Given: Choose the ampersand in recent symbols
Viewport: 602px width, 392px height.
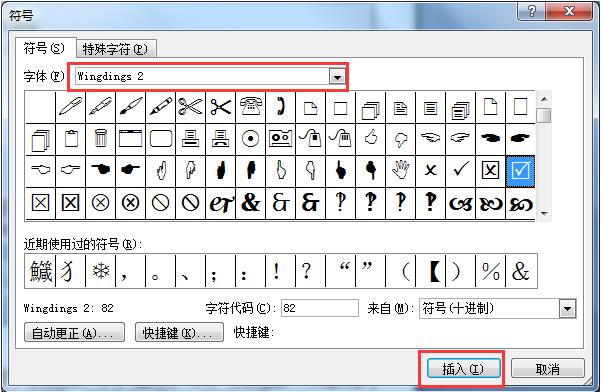Looking at the screenshot, I should click(x=521, y=271).
